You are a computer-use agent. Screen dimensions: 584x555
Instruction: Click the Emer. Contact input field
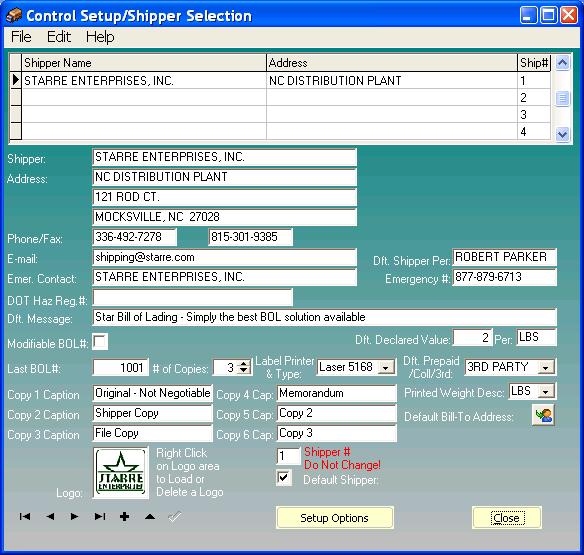tap(225, 277)
